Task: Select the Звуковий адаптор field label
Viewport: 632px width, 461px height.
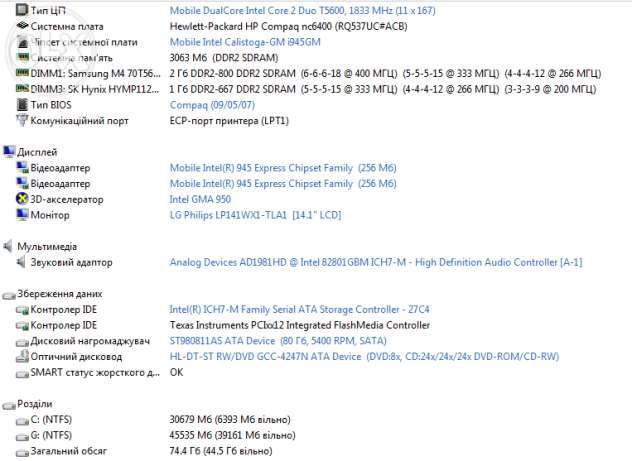Action: click(x=71, y=262)
